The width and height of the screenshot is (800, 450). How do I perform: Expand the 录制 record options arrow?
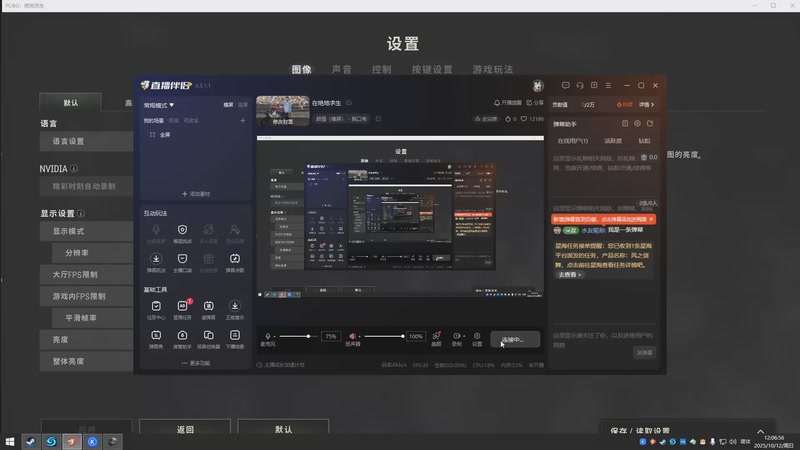pyautogui.click(x=464, y=336)
